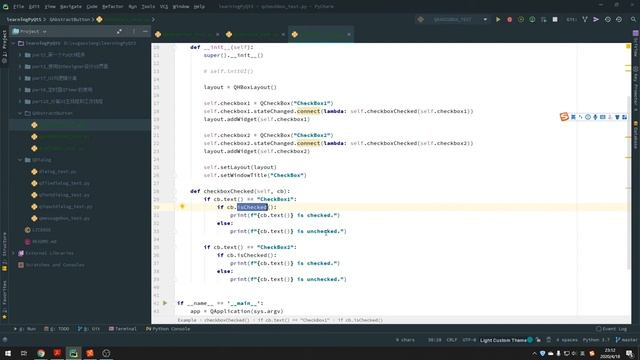Open the Git tool window tab
This screenshot has height=360, width=640.
coord(89,329)
